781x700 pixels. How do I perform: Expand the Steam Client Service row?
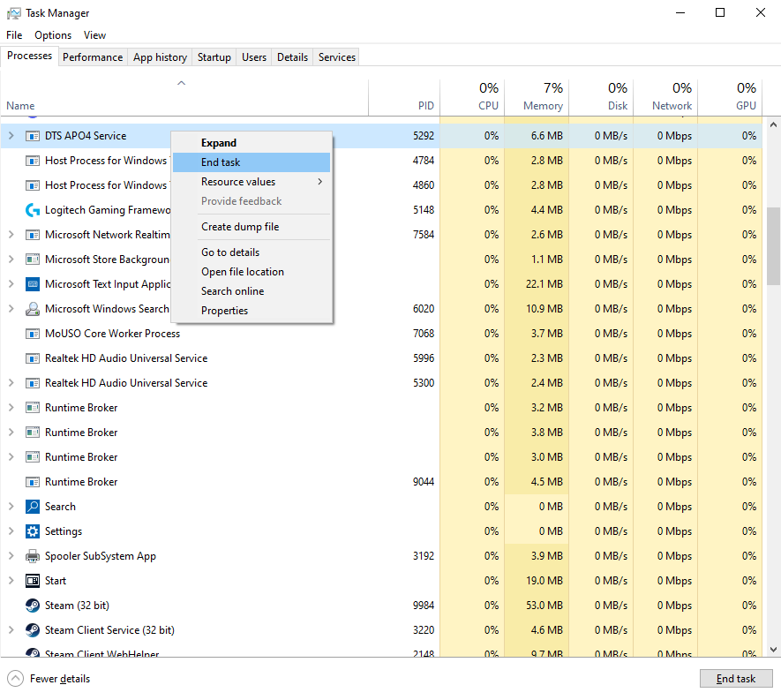pyautogui.click(x=11, y=630)
